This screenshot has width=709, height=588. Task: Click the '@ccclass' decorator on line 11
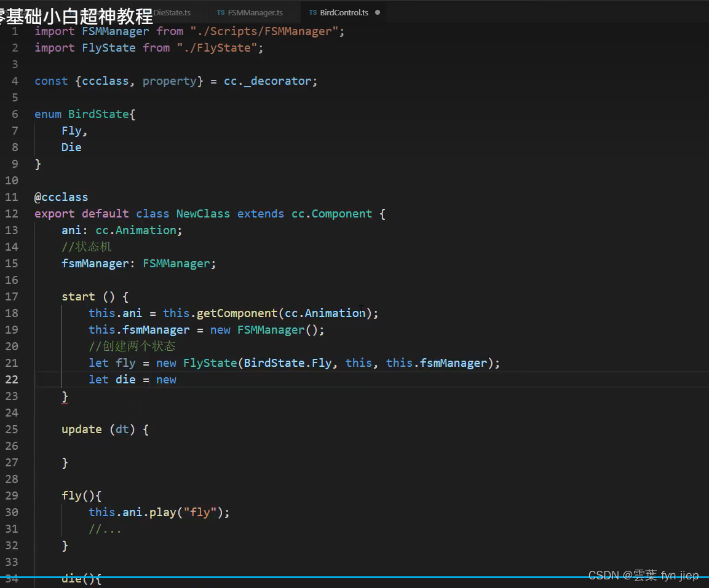61,197
